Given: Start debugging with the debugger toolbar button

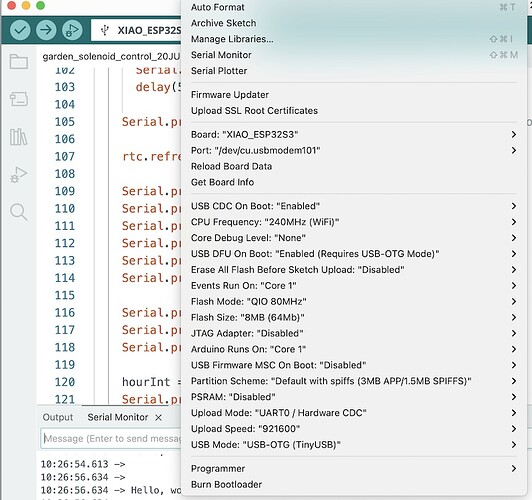Looking at the screenshot, I should [72, 30].
